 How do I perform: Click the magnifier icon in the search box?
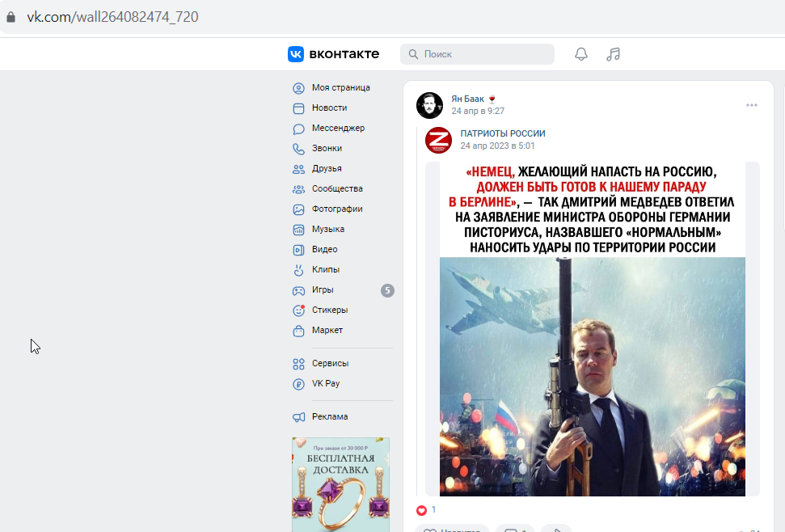[x=413, y=54]
